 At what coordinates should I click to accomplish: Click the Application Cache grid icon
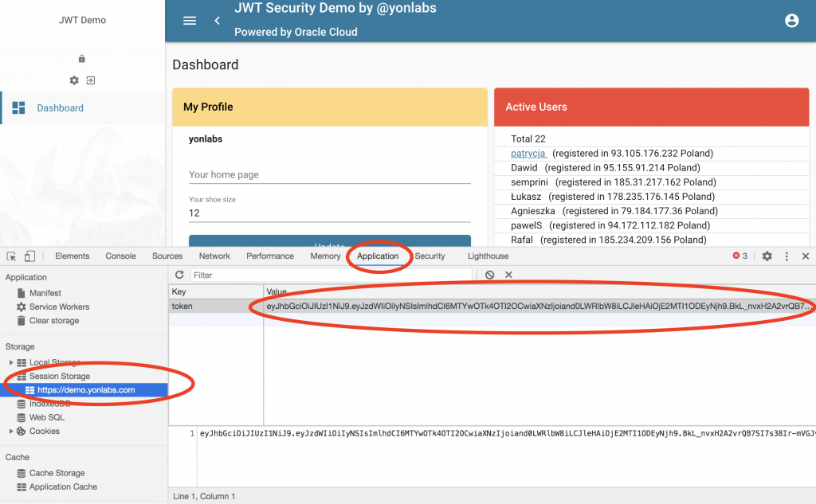click(x=22, y=486)
